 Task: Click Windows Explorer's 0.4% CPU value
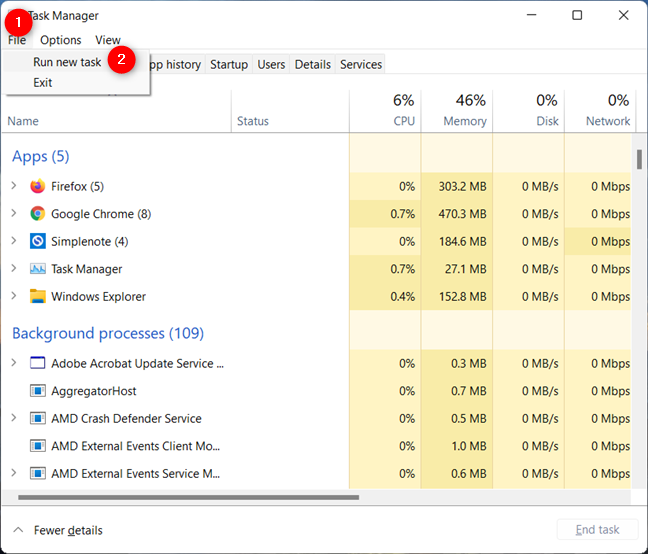click(403, 297)
